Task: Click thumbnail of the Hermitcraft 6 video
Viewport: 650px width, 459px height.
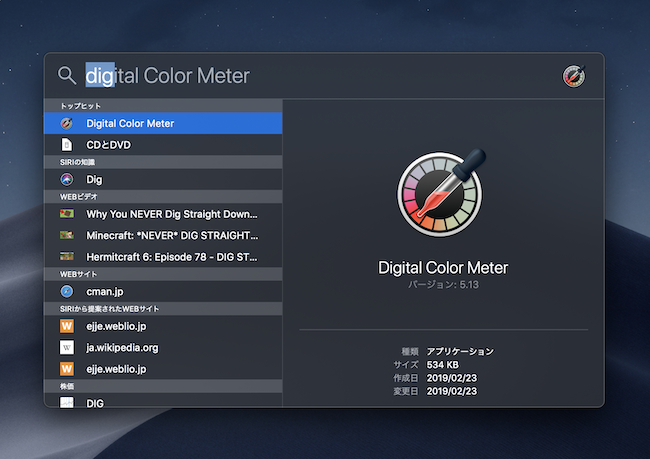Action: click(67, 256)
